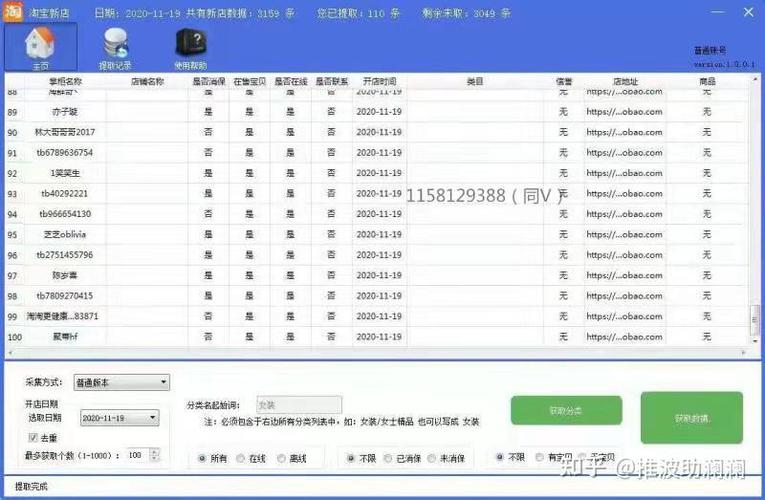Sort by 是否在线 column header

(290, 81)
